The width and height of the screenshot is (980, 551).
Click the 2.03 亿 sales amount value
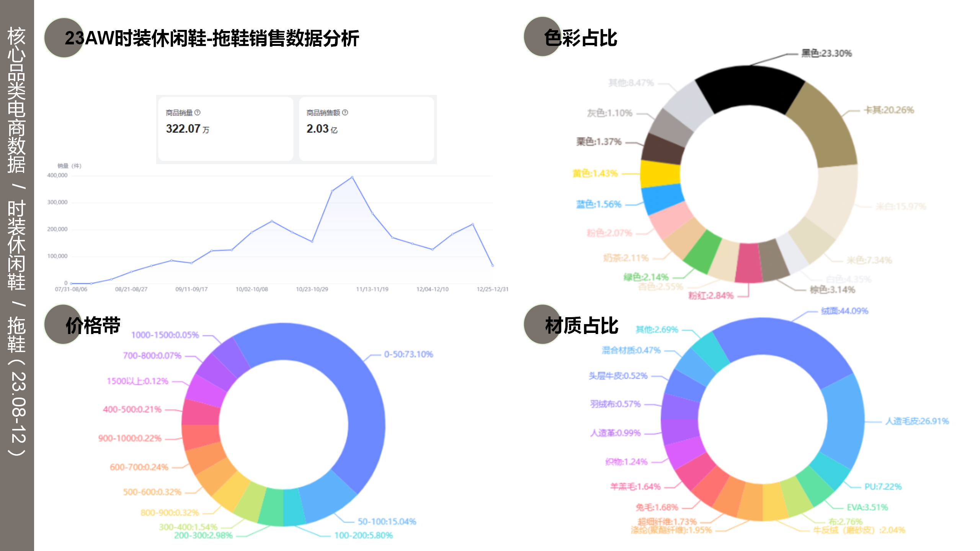(x=322, y=129)
